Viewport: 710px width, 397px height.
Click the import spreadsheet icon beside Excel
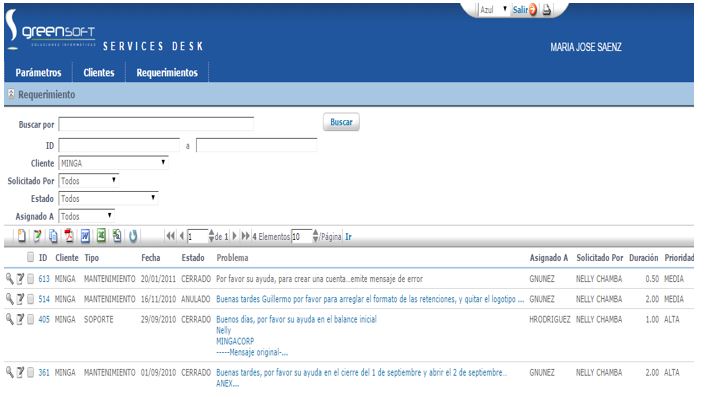point(117,236)
